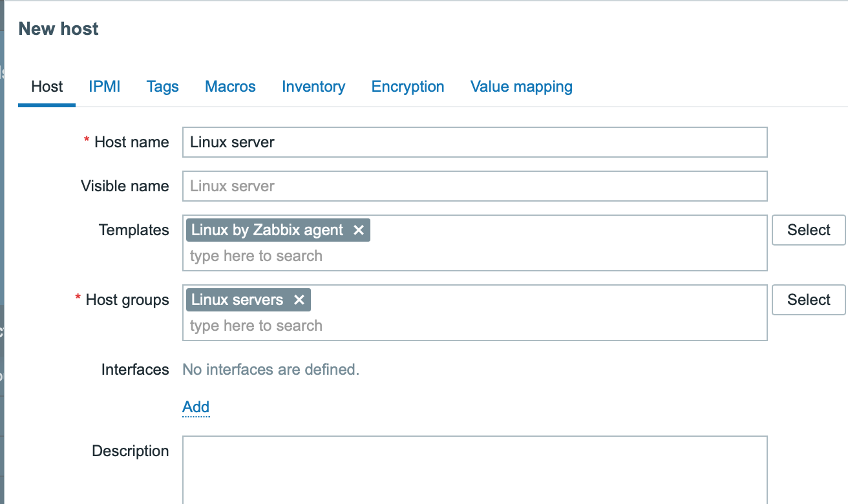
Task: Click Select next to Host groups
Action: (x=809, y=299)
